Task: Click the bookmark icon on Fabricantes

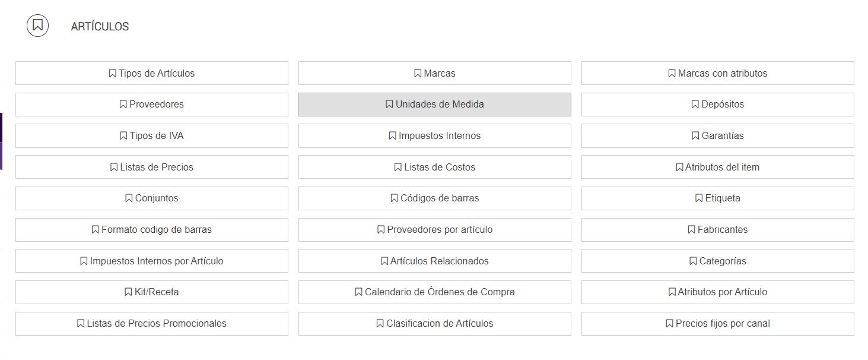Action: [690, 229]
